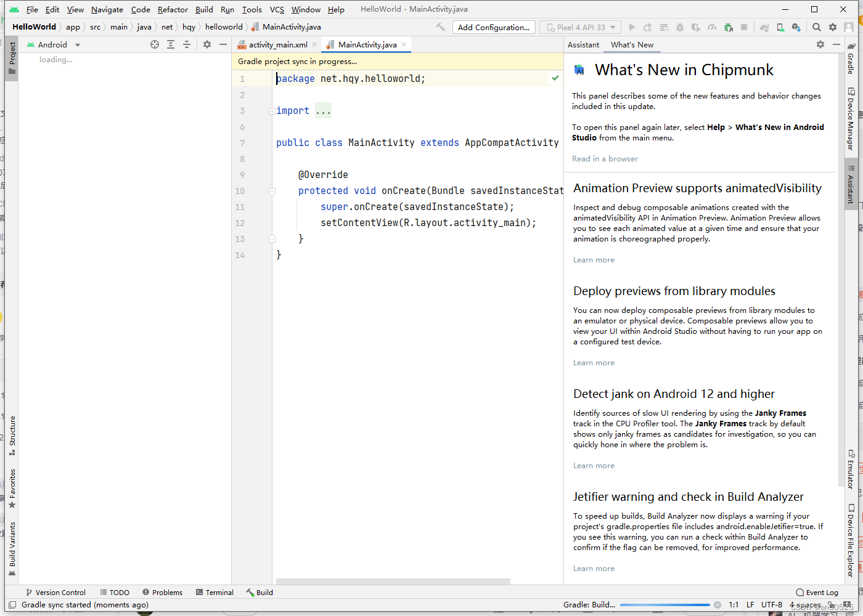Image resolution: width=863 pixels, height=616 pixels.
Task: Open the Pixel 4 API 33 device dropdown
Action: (581, 27)
